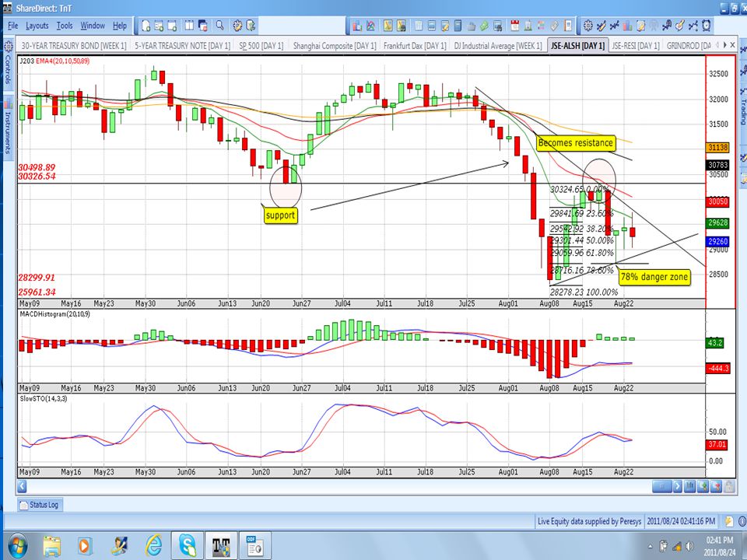The image size is (747, 560).
Task: Switch to DJ Industrial Average [WEEK 1] tab
Action: point(498,46)
